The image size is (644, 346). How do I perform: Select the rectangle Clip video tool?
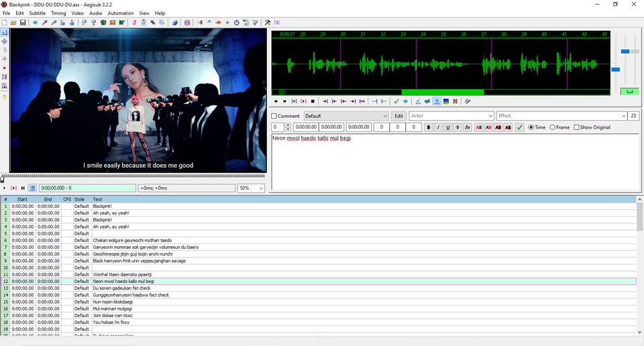5,76
